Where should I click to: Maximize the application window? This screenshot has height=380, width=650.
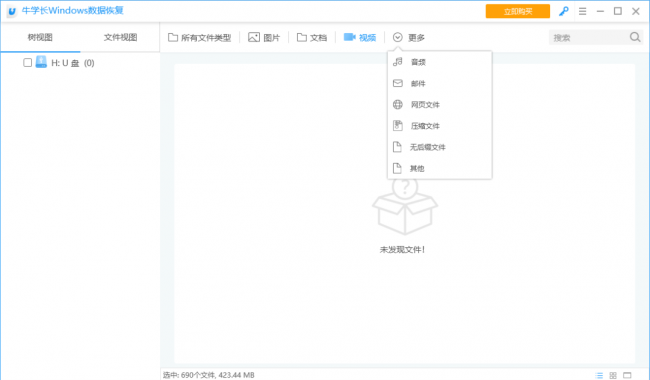click(x=618, y=11)
